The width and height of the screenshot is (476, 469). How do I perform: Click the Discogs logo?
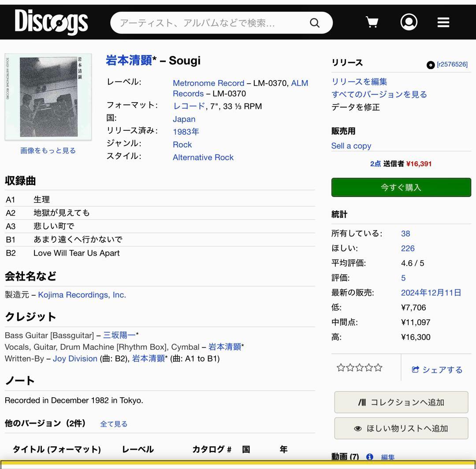(51, 22)
